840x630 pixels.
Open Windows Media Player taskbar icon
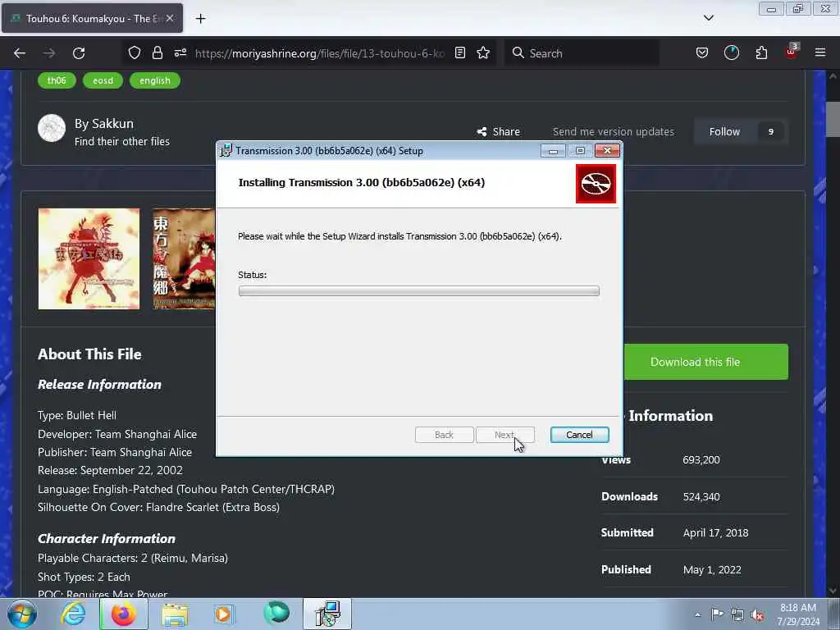tap(224, 614)
